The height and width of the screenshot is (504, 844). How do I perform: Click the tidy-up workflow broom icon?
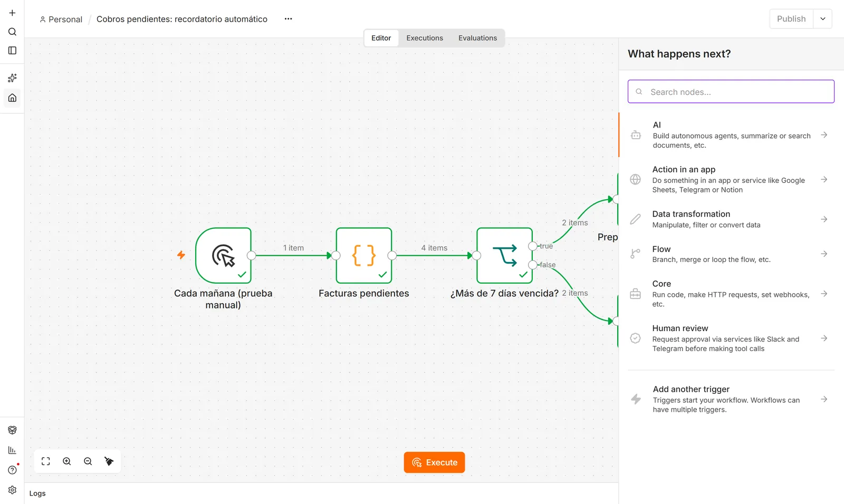point(109,461)
